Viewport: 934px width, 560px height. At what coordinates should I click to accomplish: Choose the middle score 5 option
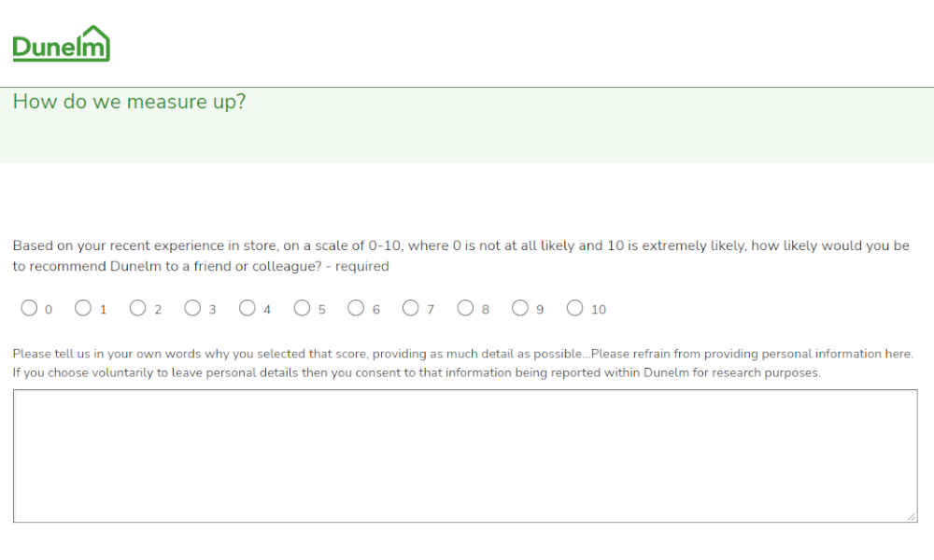302,308
